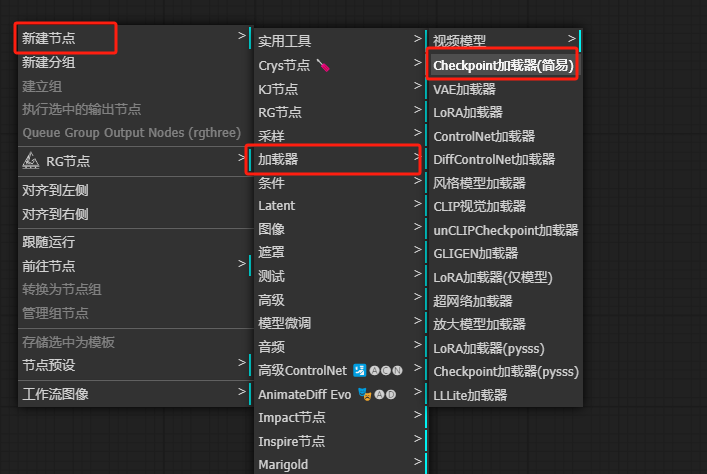Expand the arrow beside Impact节点
707x474 pixels.
(x=418, y=415)
